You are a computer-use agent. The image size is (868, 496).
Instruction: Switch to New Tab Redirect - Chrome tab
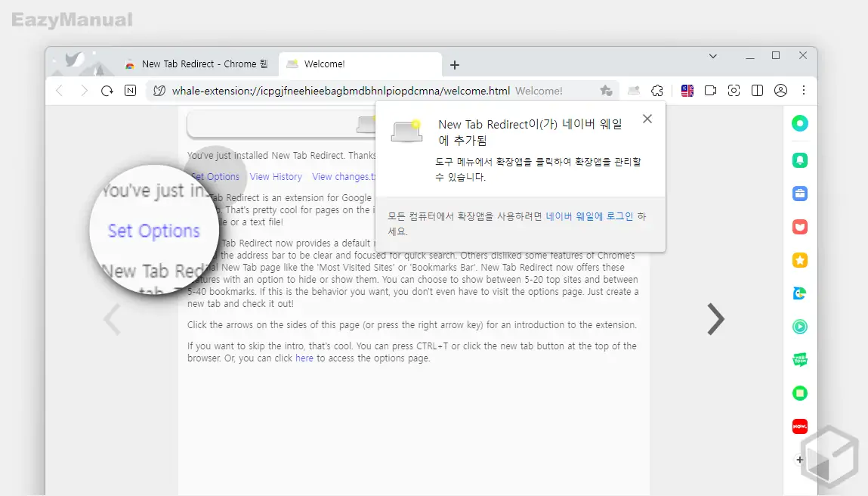pos(197,64)
